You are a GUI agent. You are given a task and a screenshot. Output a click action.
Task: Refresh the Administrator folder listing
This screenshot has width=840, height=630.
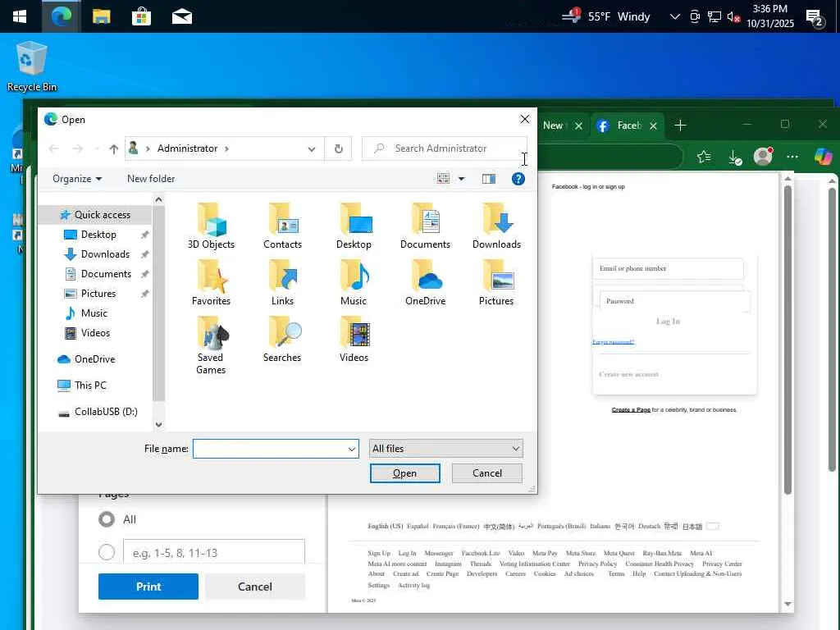tap(339, 149)
